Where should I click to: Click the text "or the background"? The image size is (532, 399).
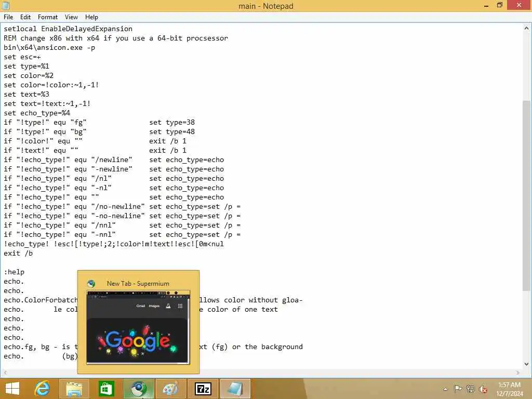(x=268, y=347)
